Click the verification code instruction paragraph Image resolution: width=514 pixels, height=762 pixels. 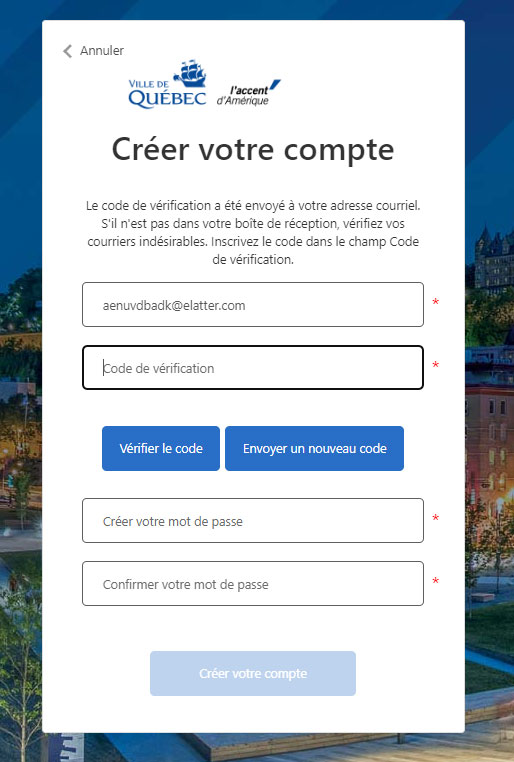click(253, 232)
